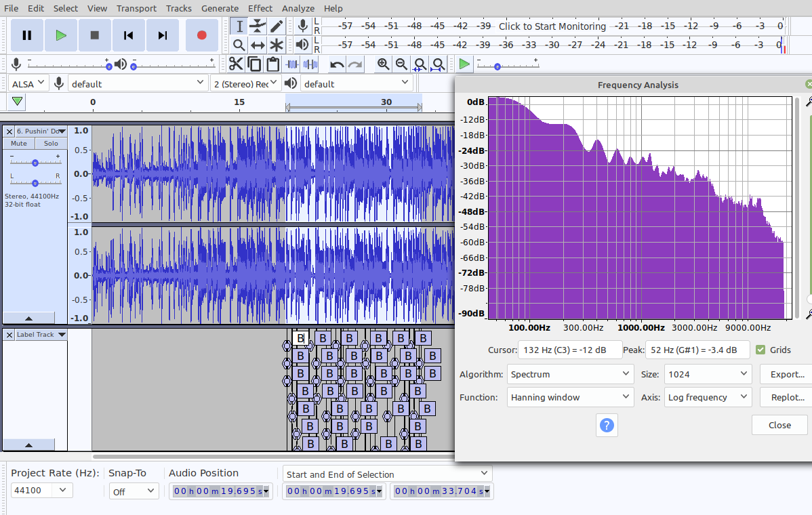Open the Algorithm Spectrum dropdown
Image resolution: width=812 pixels, height=515 pixels.
click(x=570, y=374)
